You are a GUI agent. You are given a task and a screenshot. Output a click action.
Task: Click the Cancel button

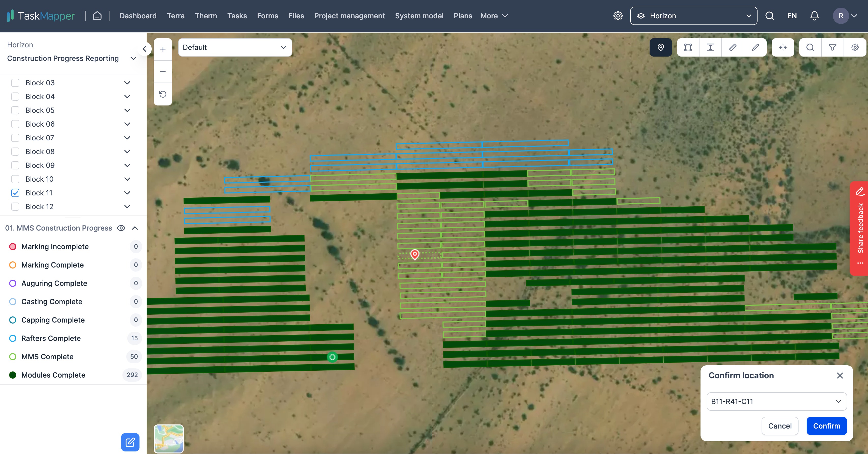point(780,426)
